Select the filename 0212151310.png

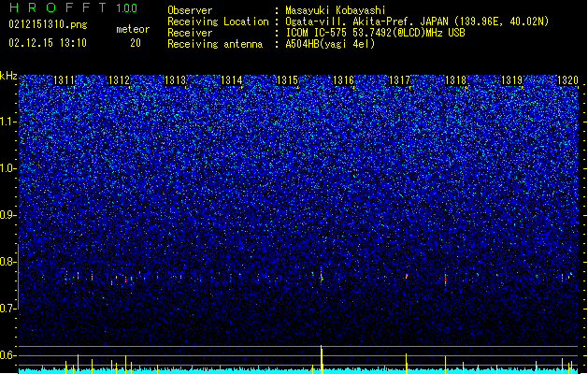point(48,24)
